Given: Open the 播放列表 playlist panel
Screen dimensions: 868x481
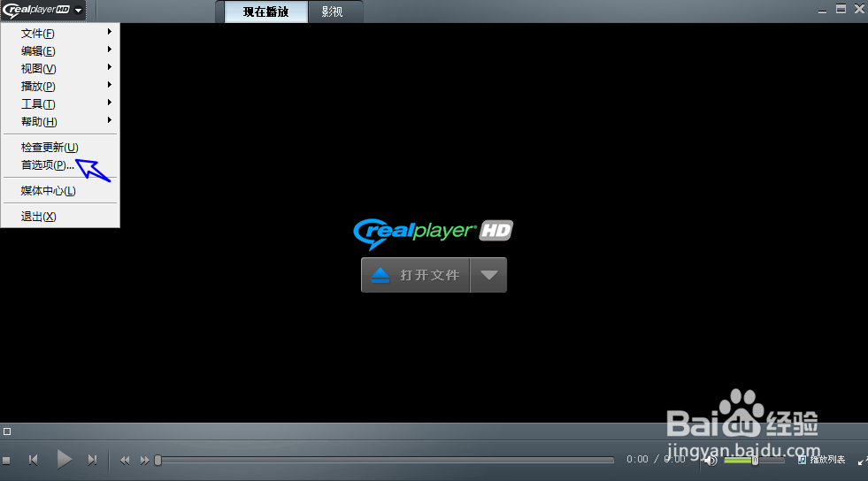Looking at the screenshot, I should click(821, 460).
